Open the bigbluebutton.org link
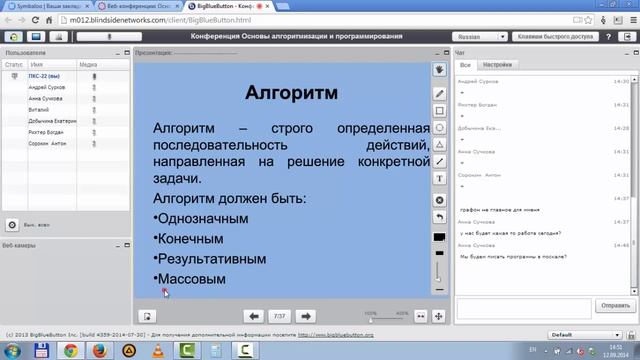Screen dimensions: 640x360 pyautogui.click(x=336, y=335)
